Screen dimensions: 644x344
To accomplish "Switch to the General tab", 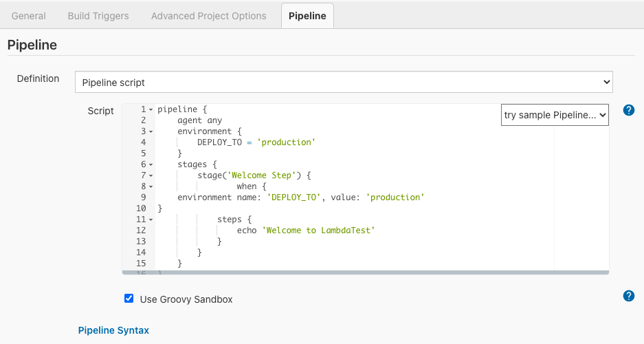I will point(29,16).
